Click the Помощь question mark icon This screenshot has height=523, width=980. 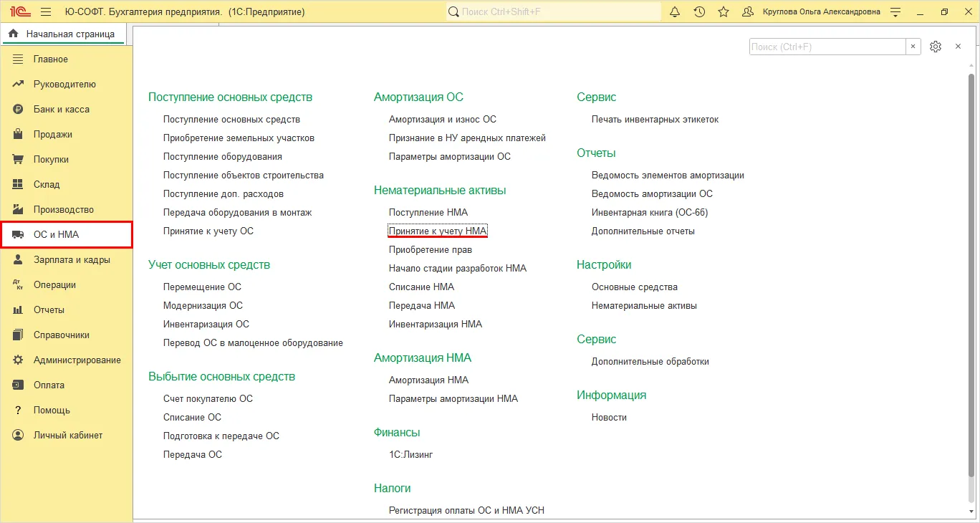click(x=19, y=411)
